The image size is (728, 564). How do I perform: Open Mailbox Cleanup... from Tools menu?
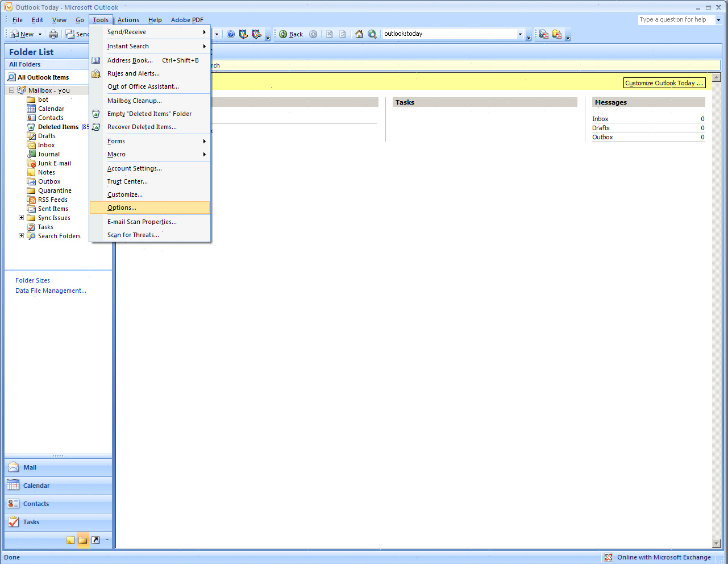150,101
